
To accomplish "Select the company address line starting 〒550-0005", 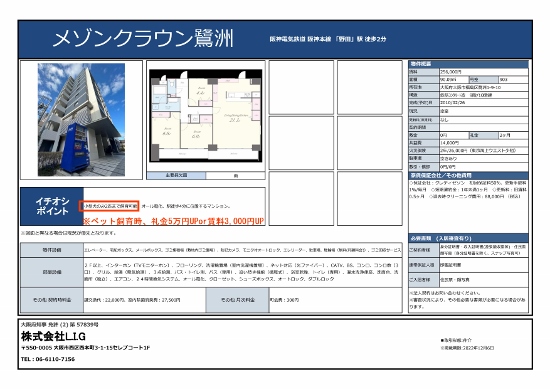I will tap(85, 348).
